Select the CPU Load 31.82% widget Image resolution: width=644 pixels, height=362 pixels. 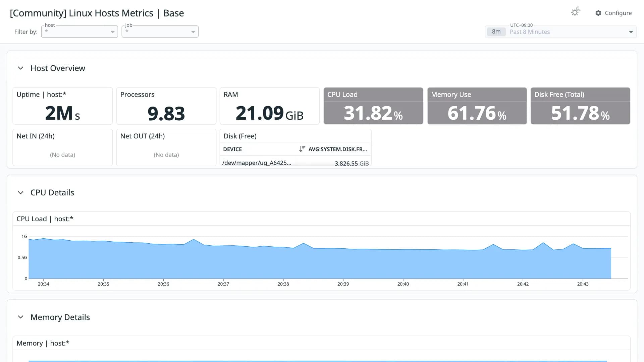click(373, 106)
